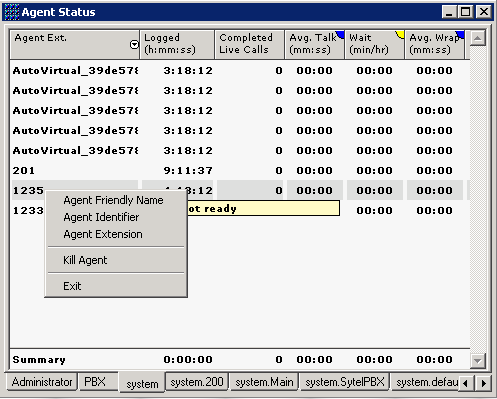Click the vertical scrollbar up arrow
The width and height of the screenshot is (497, 399).
477,39
